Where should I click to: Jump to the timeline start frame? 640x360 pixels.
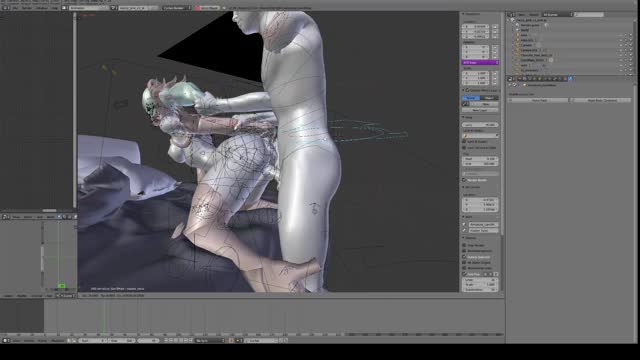tap(166, 340)
